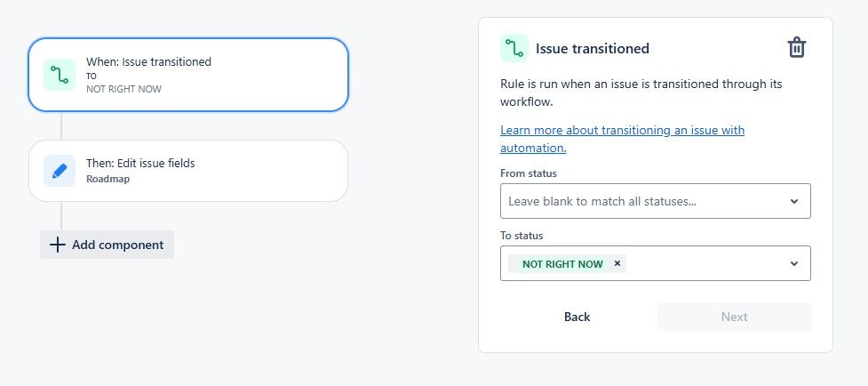
Task: Click the Issue transitioned panel title
Action: (x=593, y=48)
